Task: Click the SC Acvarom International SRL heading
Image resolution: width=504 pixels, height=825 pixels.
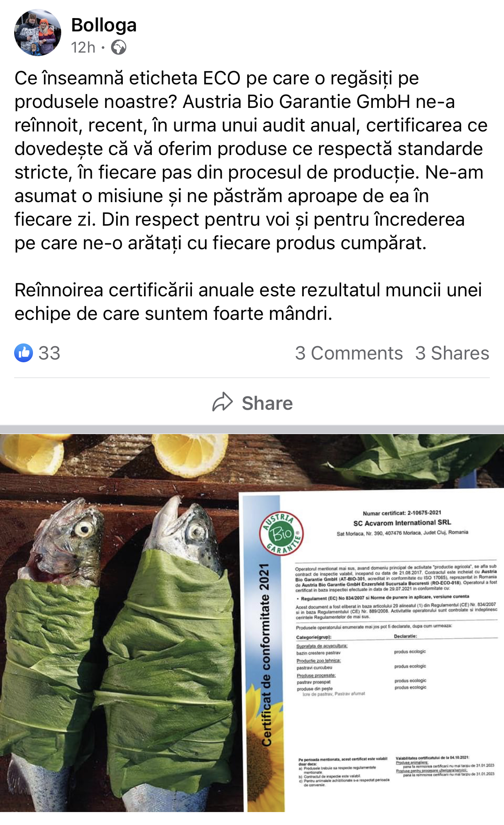Action: (402, 522)
